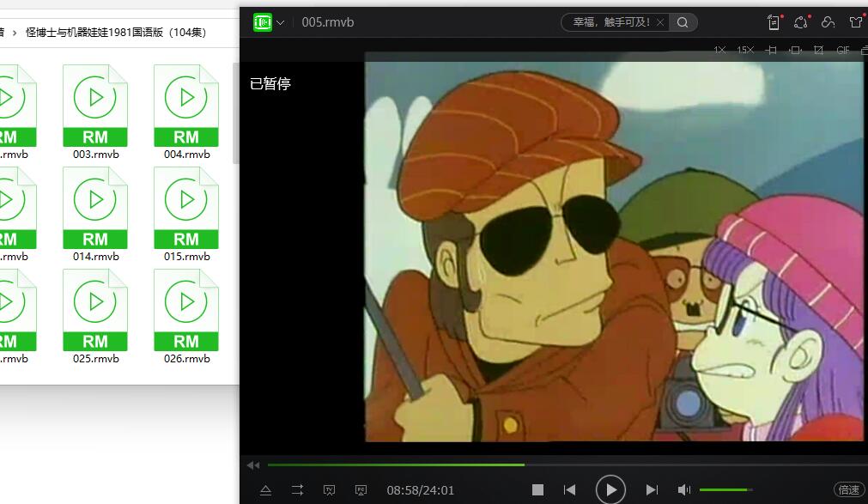Mute the player volume speaker icon
This screenshot has height=504, width=868.
[x=683, y=489]
